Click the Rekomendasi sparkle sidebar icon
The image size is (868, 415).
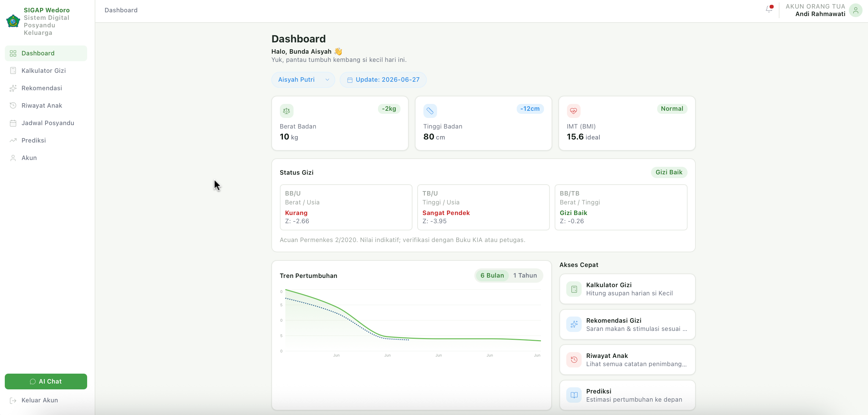13,88
